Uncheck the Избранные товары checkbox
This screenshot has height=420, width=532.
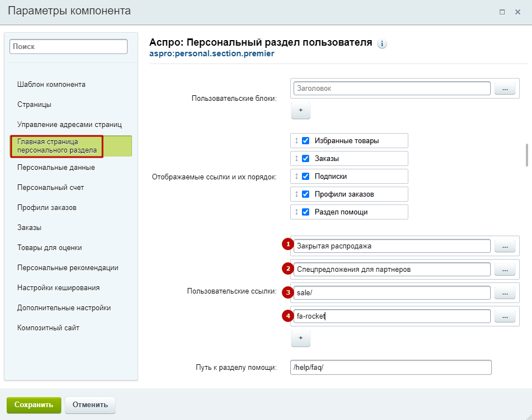pos(306,140)
